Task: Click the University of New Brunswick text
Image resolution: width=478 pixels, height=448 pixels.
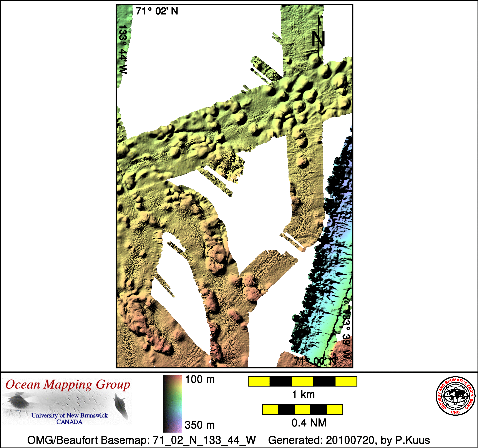Action: [70, 415]
